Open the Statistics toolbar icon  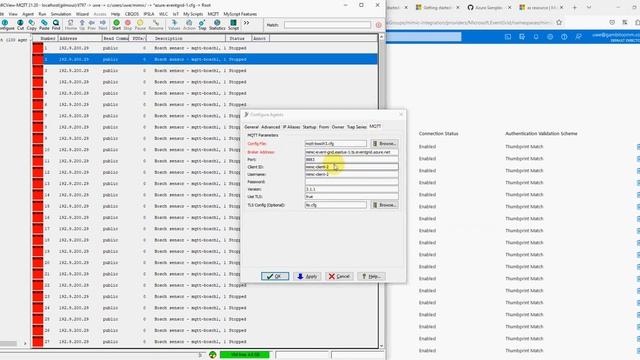click(x=217, y=25)
